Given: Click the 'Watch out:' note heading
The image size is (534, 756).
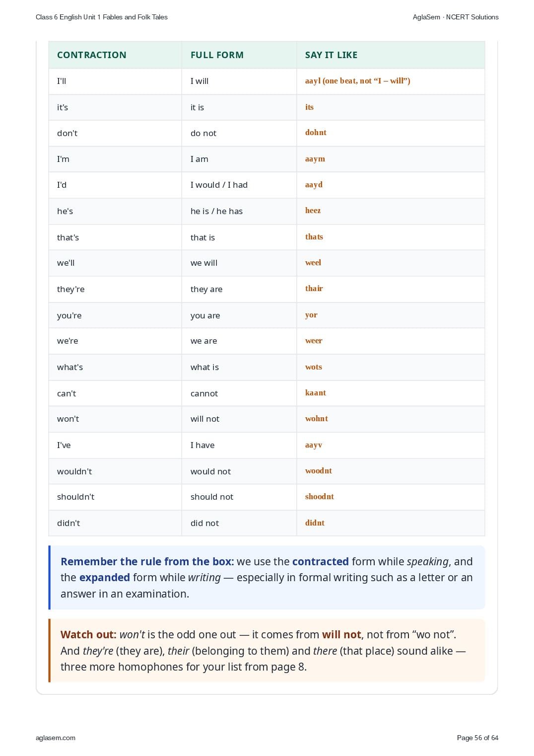Looking at the screenshot, I should pyautogui.click(x=88, y=634).
